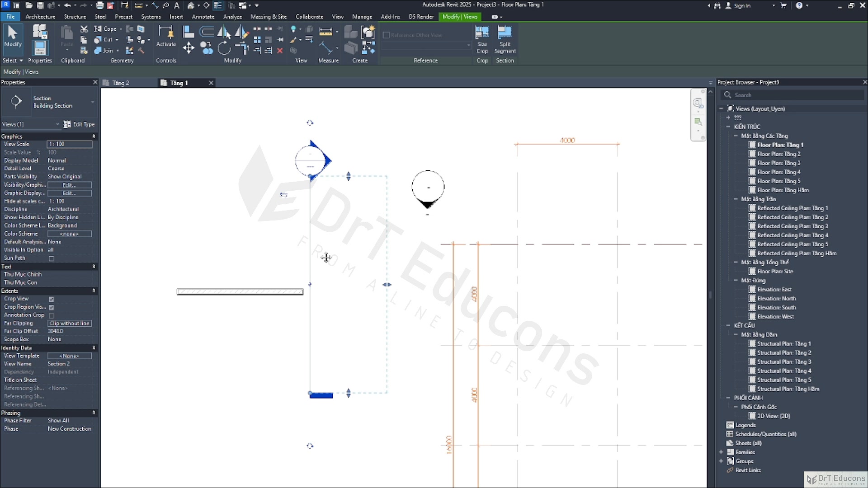Viewport: 868px width, 488px height.
Task: Click the Move tool icon
Action: (x=189, y=48)
